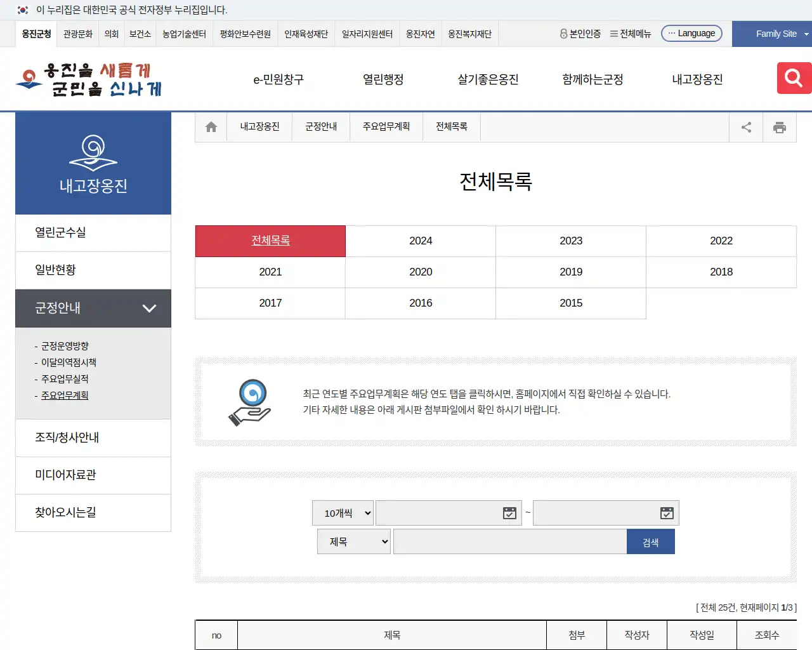Select 관광문화 in the top menu
This screenshot has width=812, height=650.
pos(77,34)
